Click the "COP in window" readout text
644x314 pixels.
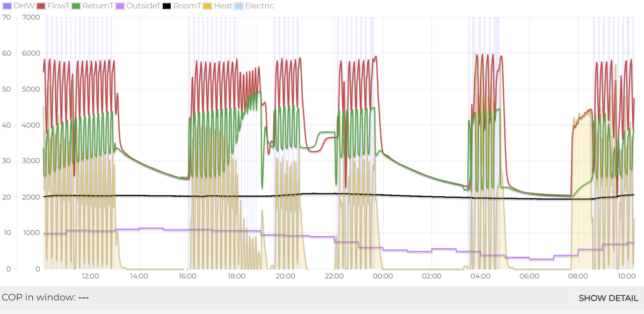pos(45,298)
